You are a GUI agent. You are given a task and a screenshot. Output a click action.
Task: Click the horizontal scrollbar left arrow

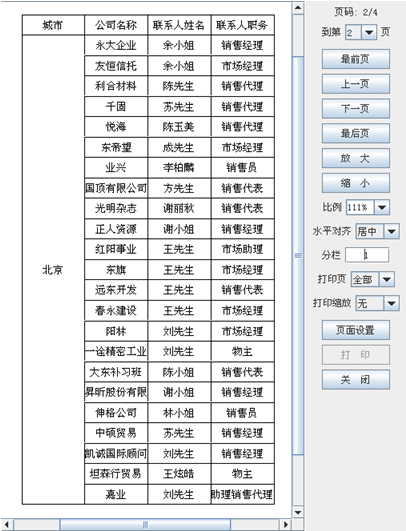[x=7, y=525]
